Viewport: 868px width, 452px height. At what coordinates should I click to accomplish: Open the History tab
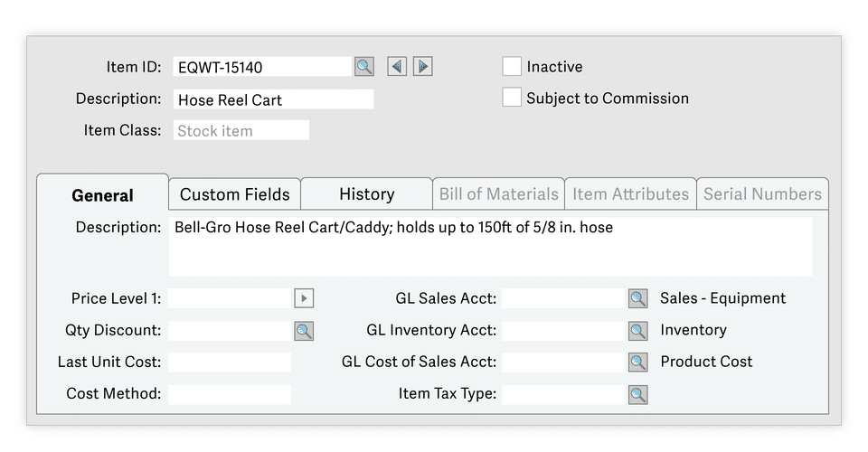(x=366, y=194)
